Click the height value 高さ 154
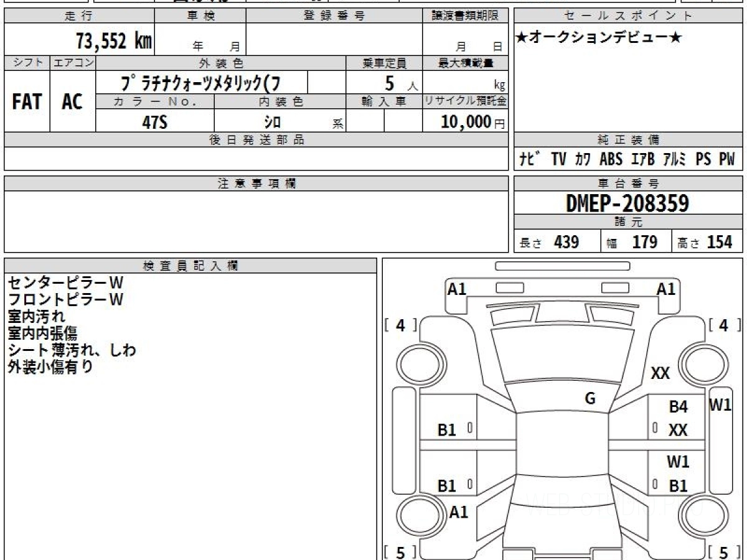747x560 pixels. 705,242
